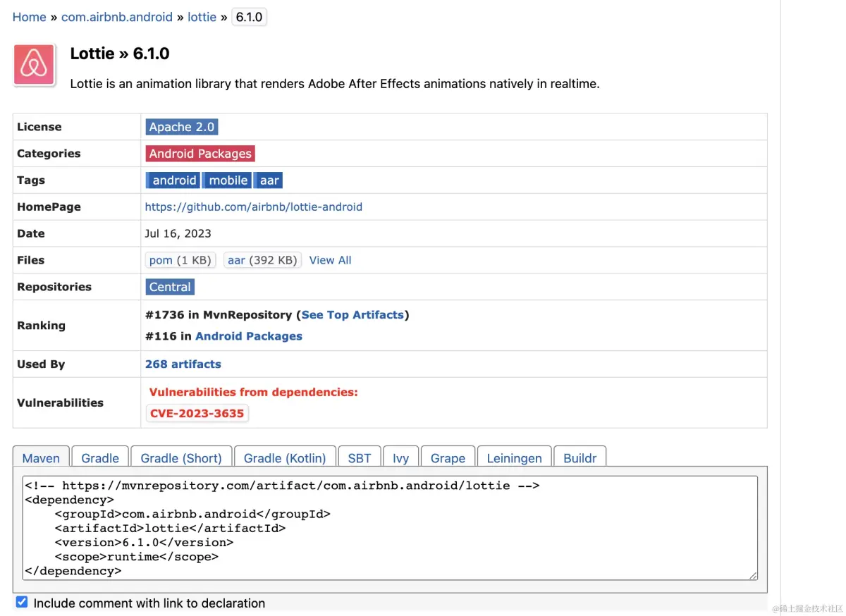Screen dimensions: 846x616
Task: Select the android tag
Action: 174,180
